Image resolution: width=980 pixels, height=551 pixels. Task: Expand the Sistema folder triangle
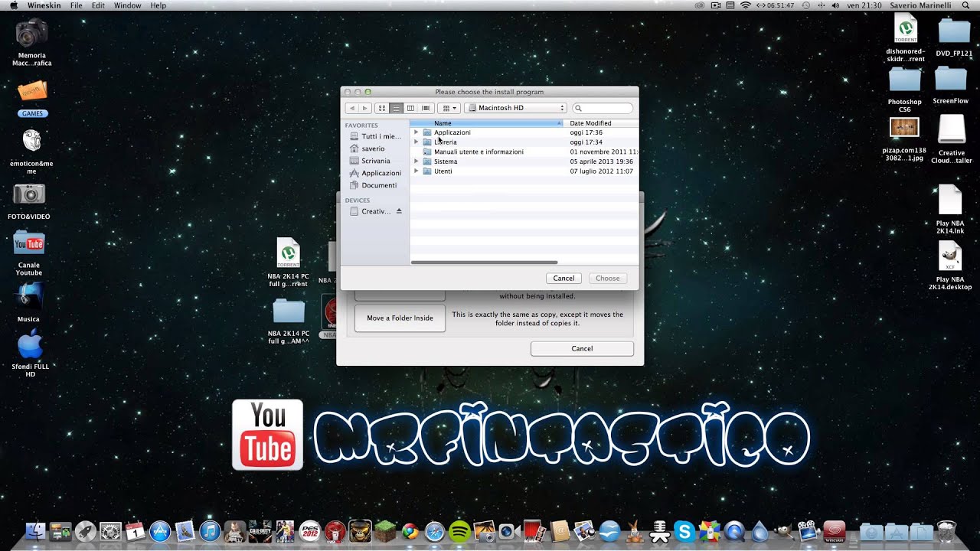click(x=416, y=161)
